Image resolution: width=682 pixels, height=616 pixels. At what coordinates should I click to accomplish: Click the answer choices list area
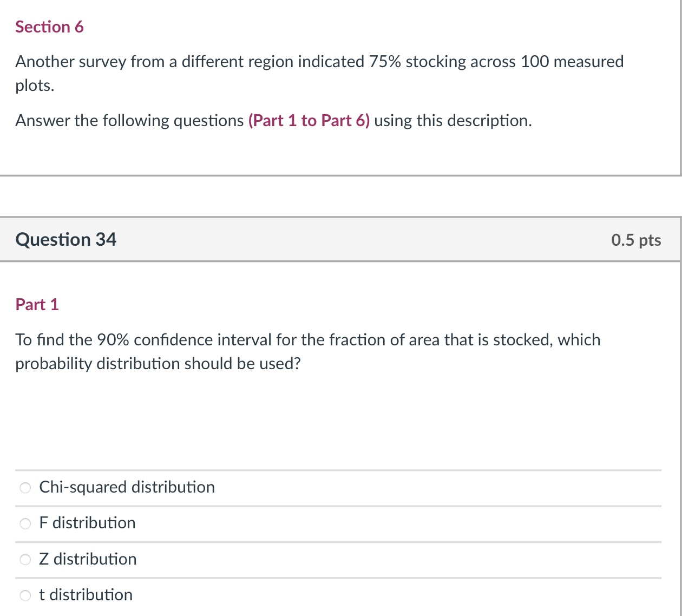point(340,541)
